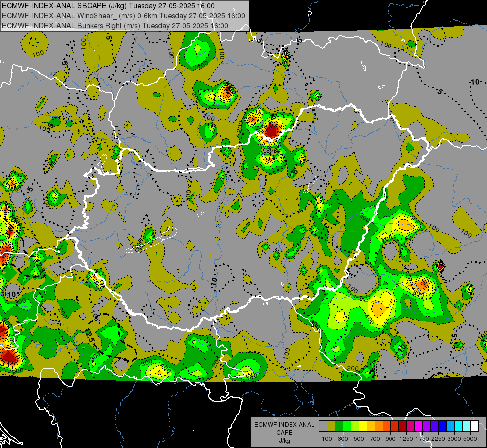The image size is (487, 448).
Task: Click the dark green CAPE legend swatch
Action: pos(339,426)
